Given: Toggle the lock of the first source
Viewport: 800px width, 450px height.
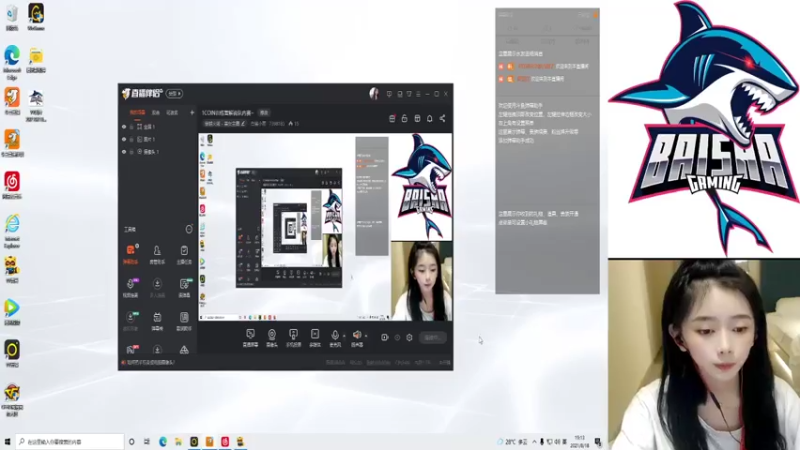Looking at the screenshot, I should pyautogui.click(x=131, y=127).
